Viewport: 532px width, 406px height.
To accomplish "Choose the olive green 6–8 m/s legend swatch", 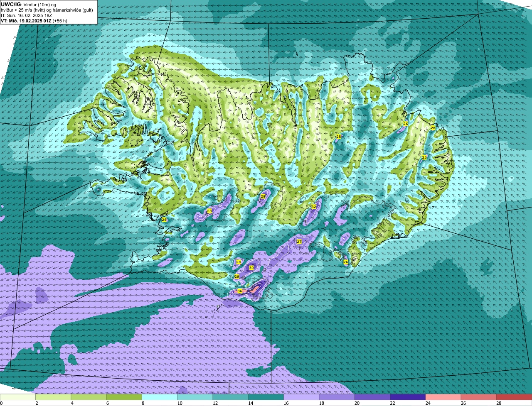I will click(x=124, y=397).
